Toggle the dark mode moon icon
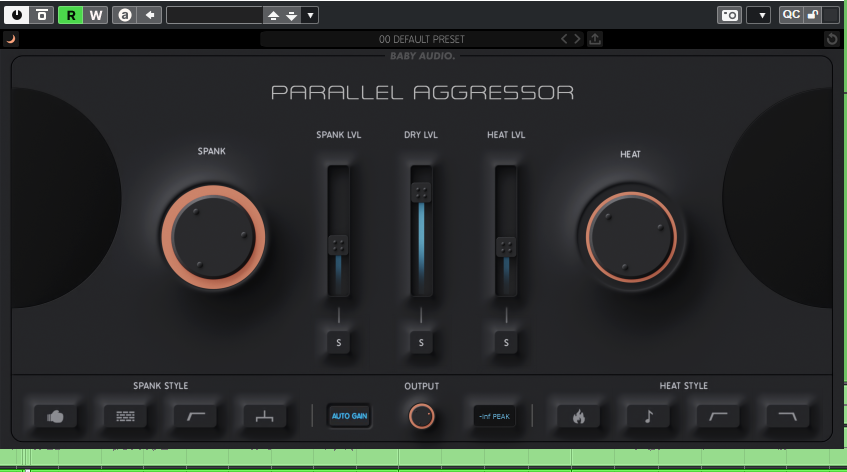847x472 pixels. [x=10, y=38]
